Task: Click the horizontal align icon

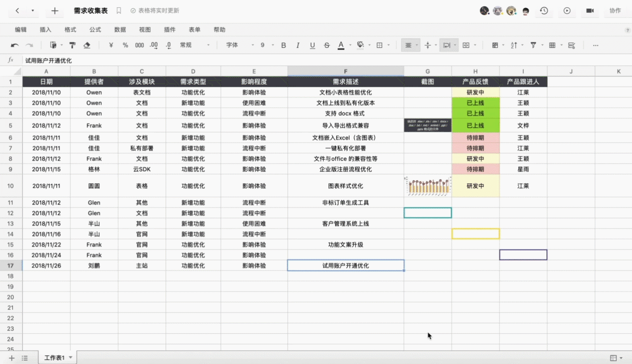Action: 408,45
